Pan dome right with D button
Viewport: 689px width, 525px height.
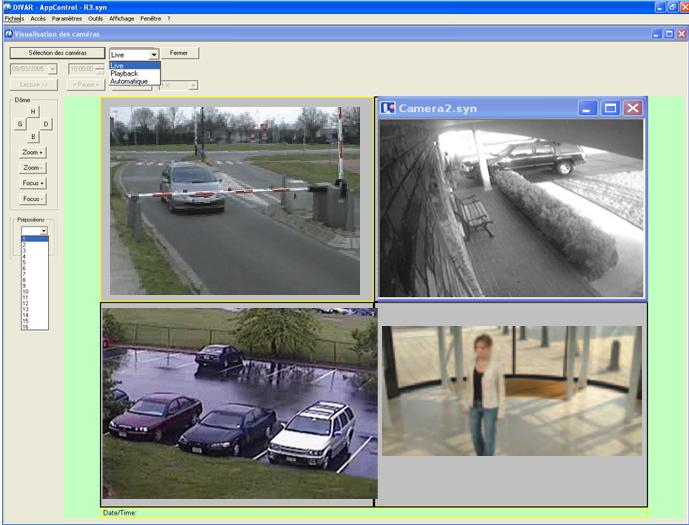coord(46,124)
